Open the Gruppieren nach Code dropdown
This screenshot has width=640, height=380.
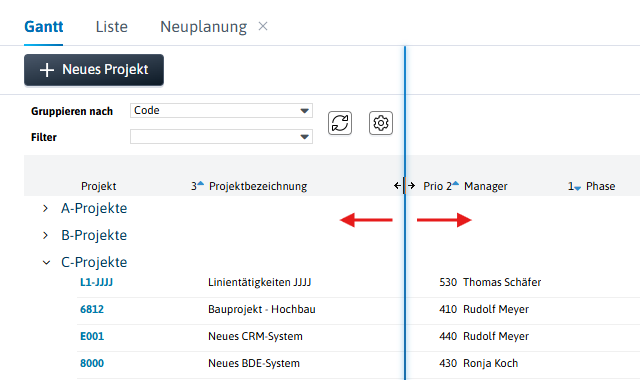tap(221, 111)
